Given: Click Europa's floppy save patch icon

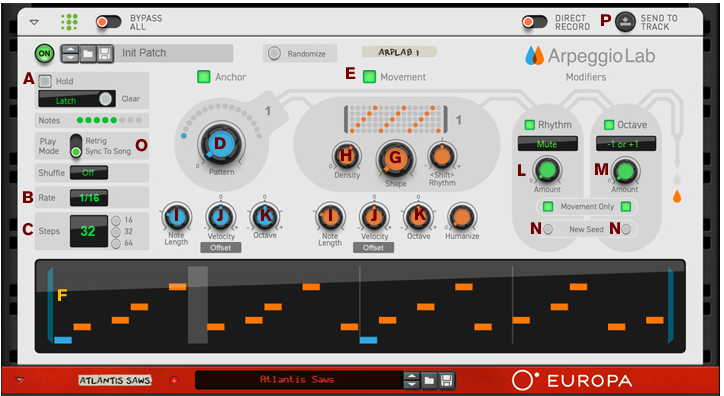Looking at the screenshot, I should [x=446, y=380].
